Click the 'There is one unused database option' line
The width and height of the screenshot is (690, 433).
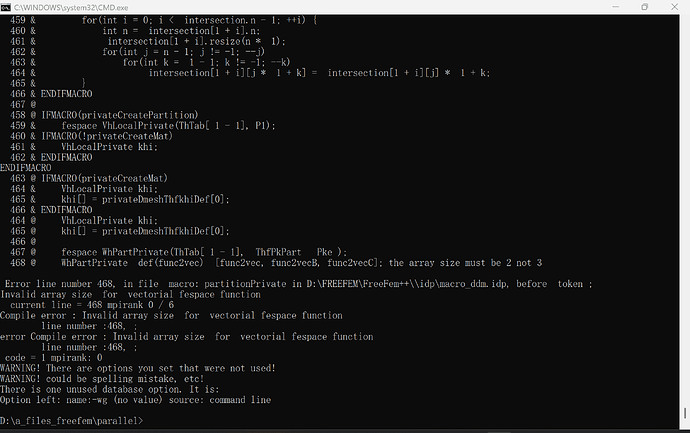click(x=110, y=389)
